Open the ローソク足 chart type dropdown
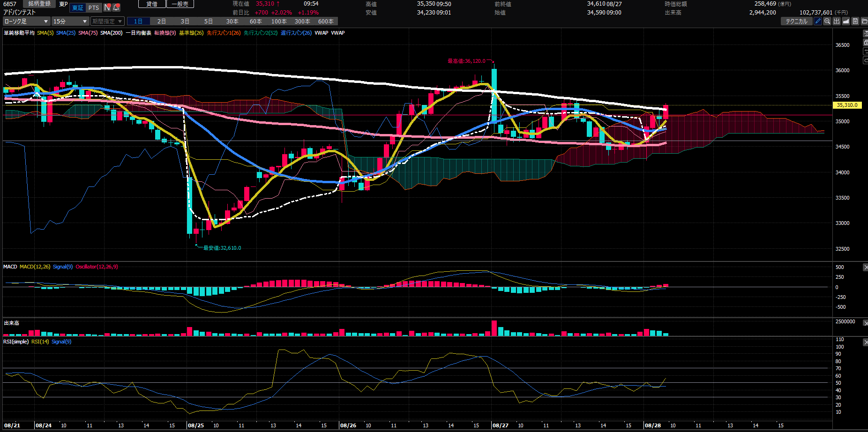 pyautogui.click(x=26, y=21)
